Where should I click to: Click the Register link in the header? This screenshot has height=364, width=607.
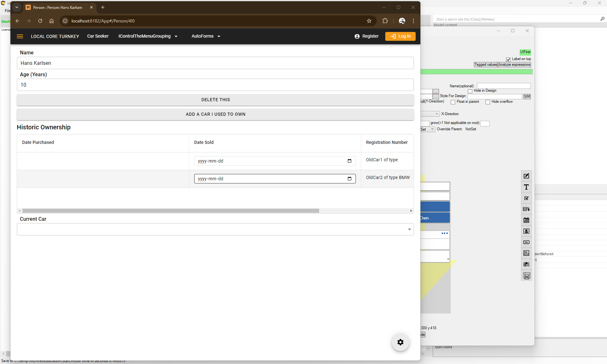367,36
